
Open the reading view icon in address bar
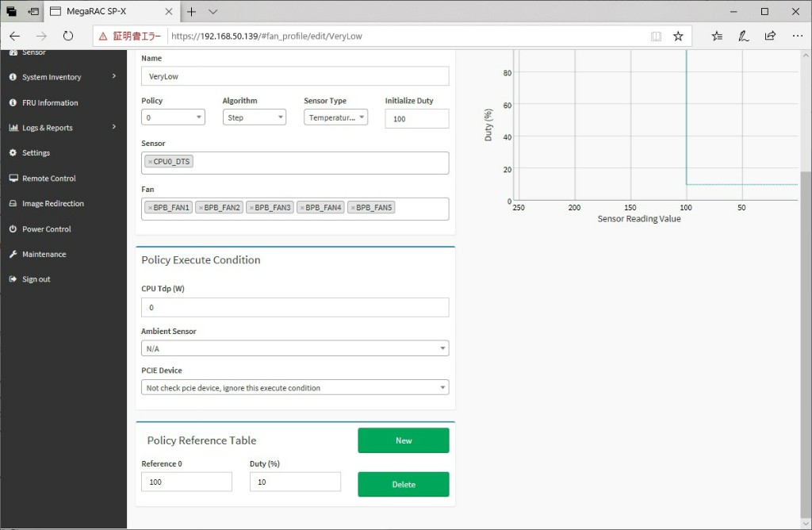pos(656,36)
